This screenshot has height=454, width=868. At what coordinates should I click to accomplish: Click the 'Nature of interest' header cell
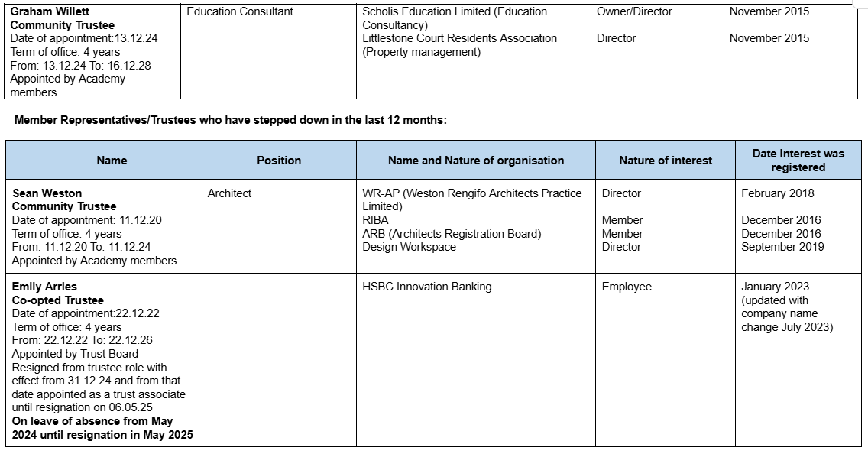click(665, 161)
